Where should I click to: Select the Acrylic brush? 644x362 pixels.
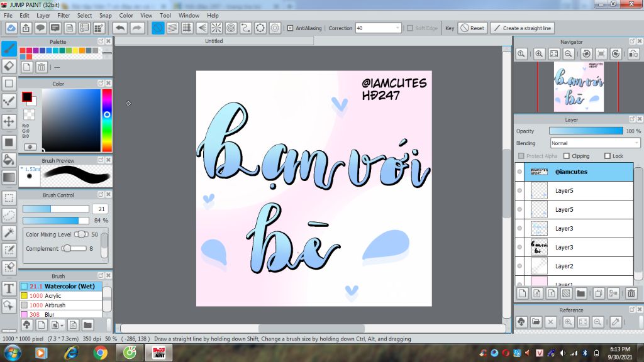pos(61,295)
